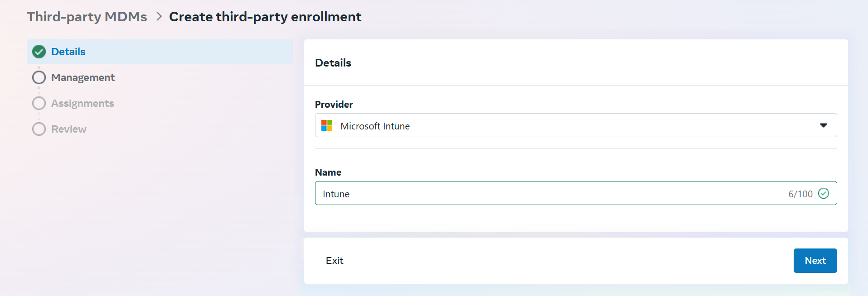
Task: Click the circle icon beside Review
Action: tap(39, 129)
